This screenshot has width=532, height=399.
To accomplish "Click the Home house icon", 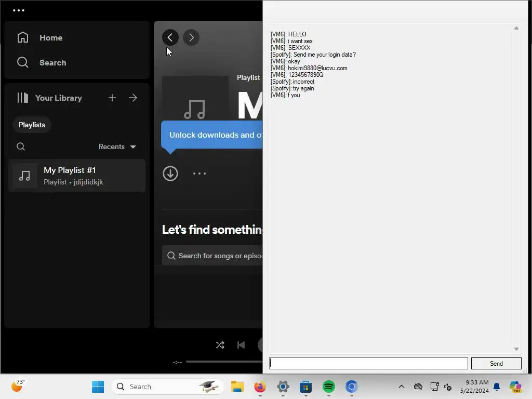I will (x=23, y=37).
